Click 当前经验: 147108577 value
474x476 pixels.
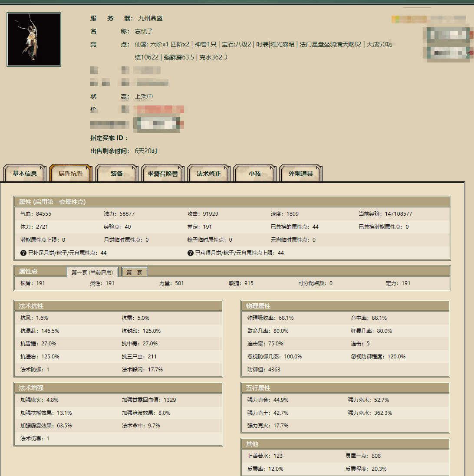coord(385,214)
